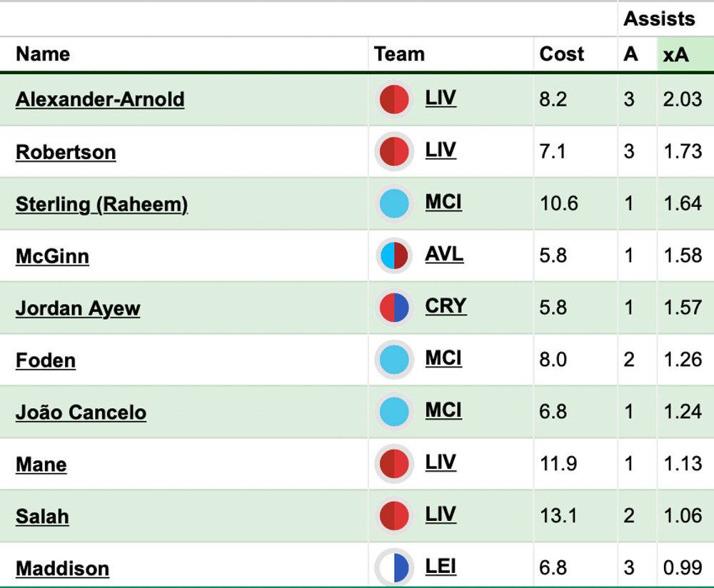Click Crystal Palace badge icon beside CRY
The width and height of the screenshot is (714, 588).
(394, 308)
